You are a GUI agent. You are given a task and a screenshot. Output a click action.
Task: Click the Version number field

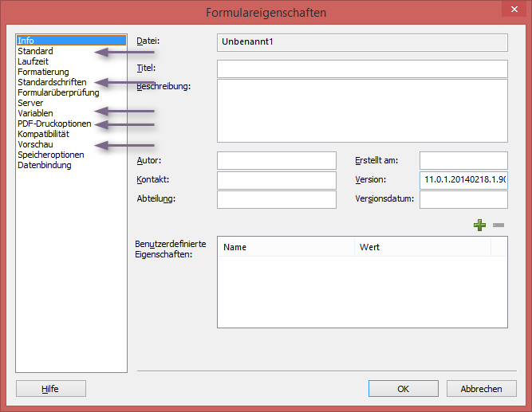(x=463, y=180)
